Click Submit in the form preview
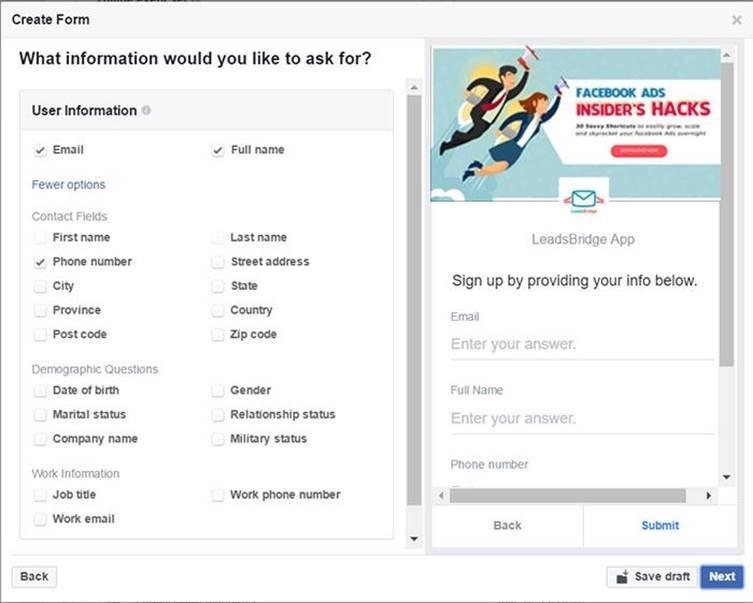This screenshot has height=603, width=753. click(660, 525)
